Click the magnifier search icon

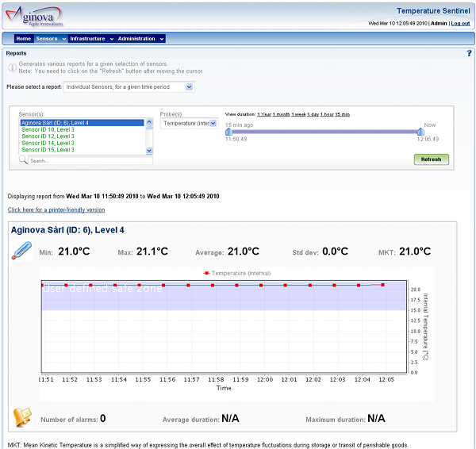tap(24, 160)
